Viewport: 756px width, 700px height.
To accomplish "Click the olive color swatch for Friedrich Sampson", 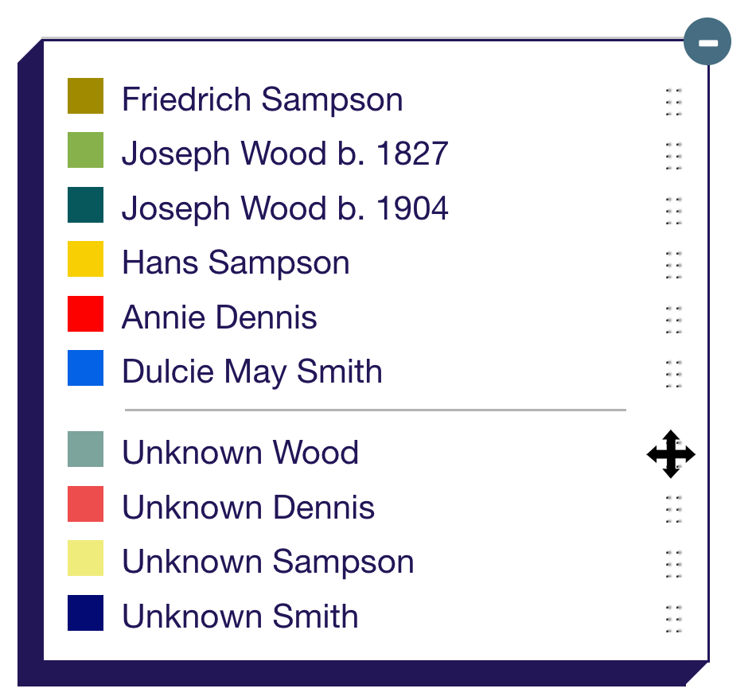I will (x=85, y=95).
